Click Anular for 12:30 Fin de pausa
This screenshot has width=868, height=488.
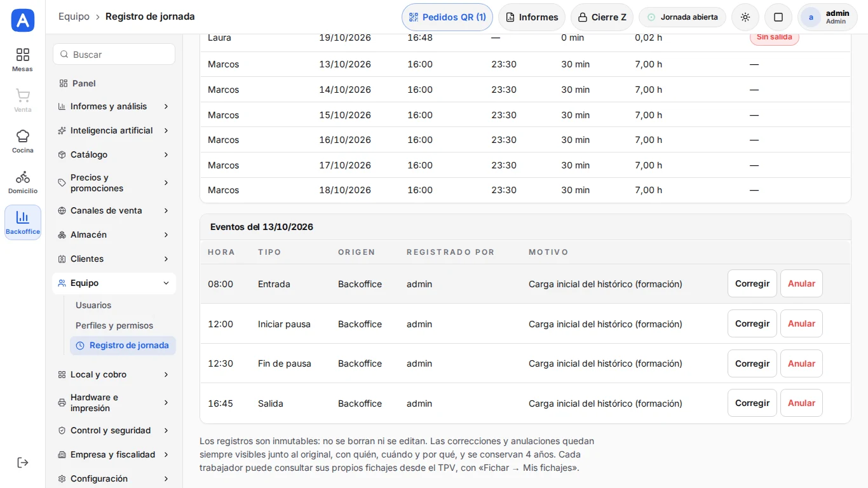coord(801,363)
